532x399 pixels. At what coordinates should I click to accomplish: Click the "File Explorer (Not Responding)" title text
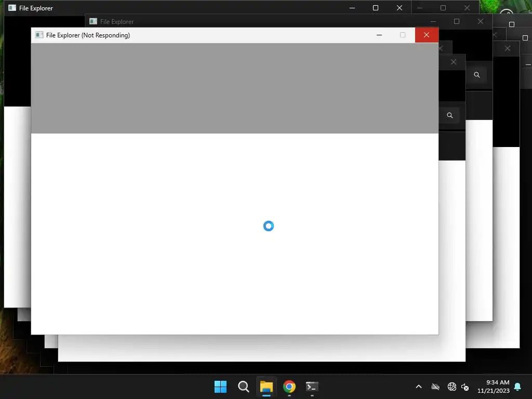tap(88, 35)
